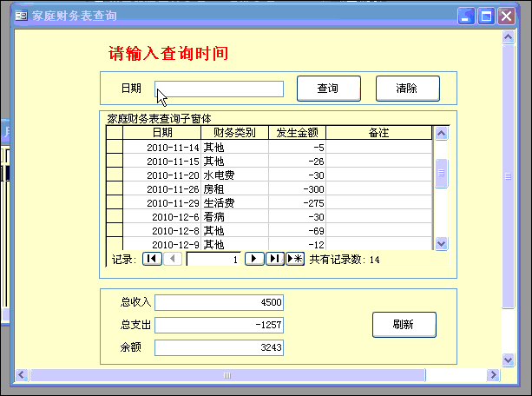Click amount cell -5
Screen dimensions: 532x396
coord(297,147)
